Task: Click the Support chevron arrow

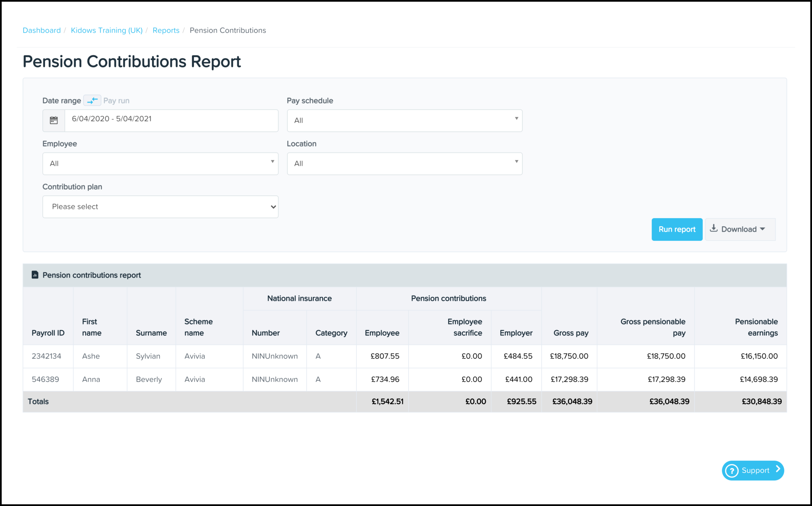Action: [778, 469]
